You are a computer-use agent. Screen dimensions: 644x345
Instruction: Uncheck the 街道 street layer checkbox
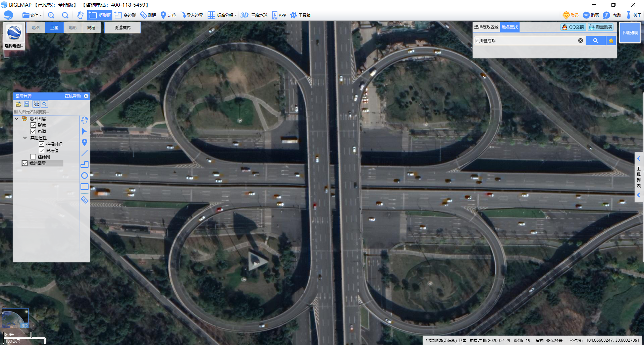pyautogui.click(x=33, y=131)
